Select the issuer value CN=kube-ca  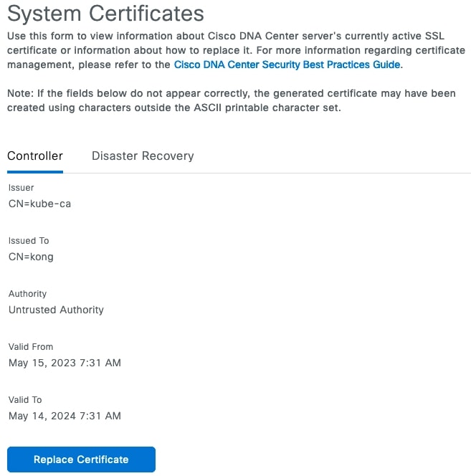coord(39,204)
